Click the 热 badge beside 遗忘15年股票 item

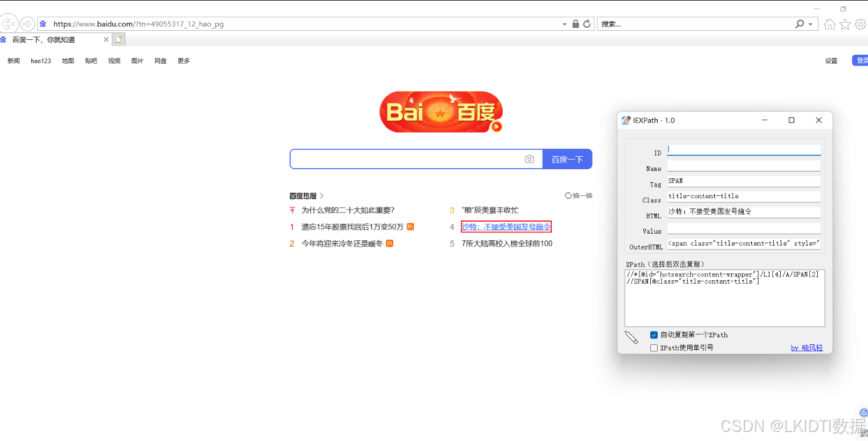(410, 227)
